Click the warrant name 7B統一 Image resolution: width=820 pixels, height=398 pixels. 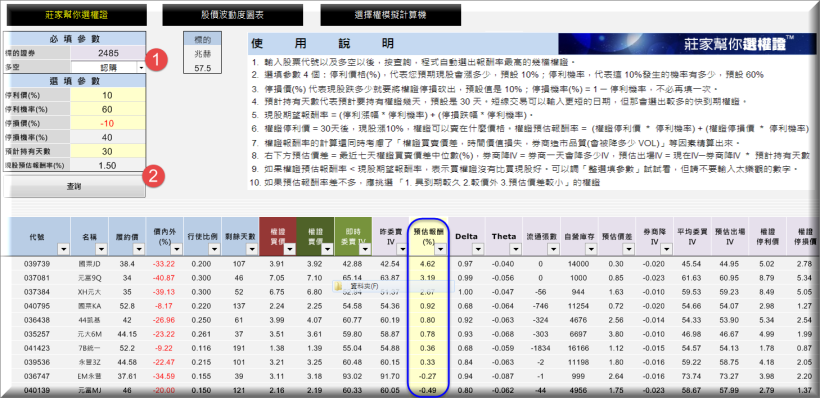(89, 347)
